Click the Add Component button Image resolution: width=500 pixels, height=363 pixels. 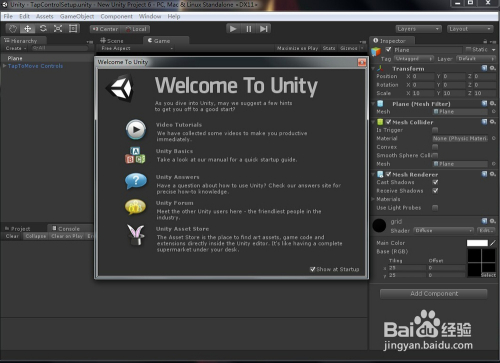434,294
